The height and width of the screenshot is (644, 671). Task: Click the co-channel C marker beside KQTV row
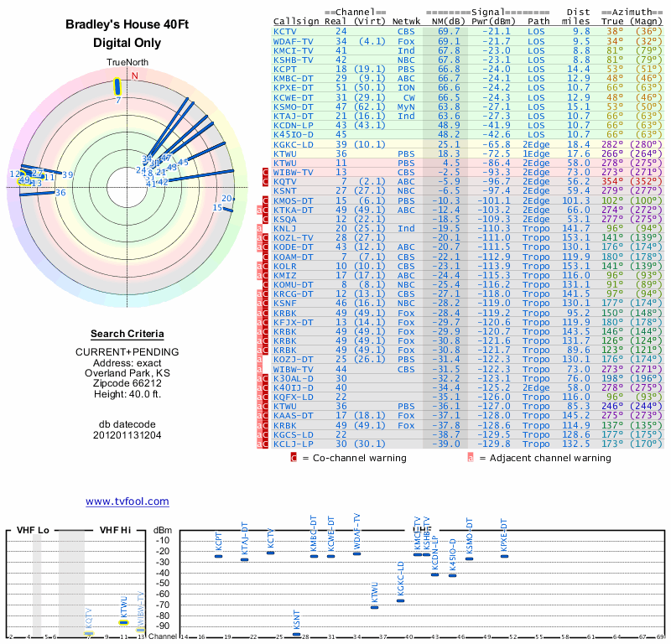265,182
